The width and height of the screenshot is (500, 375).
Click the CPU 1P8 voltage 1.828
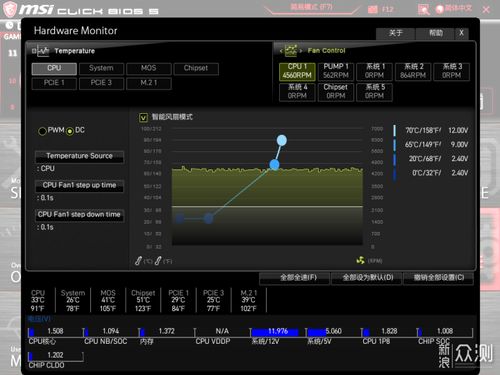click(x=389, y=331)
